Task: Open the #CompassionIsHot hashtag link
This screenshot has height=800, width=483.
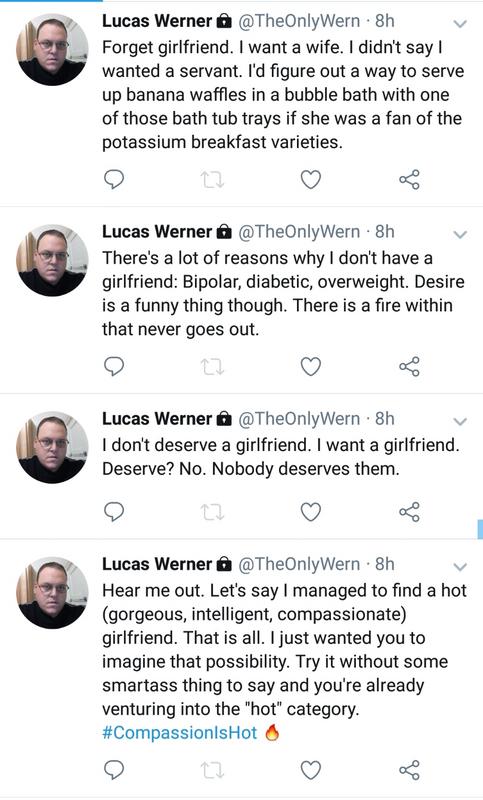Action: pos(180,733)
